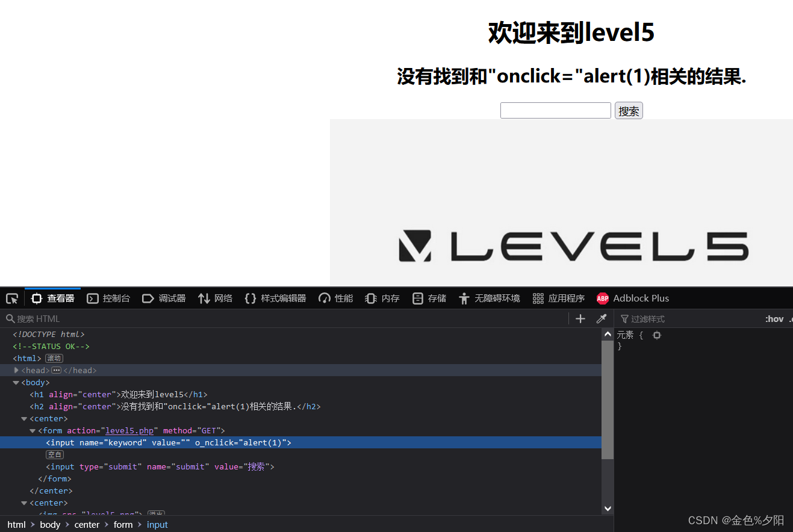Select the h1 欢迎来到level5 markup row
The height and width of the screenshot is (532, 793).
[x=300, y=394]
